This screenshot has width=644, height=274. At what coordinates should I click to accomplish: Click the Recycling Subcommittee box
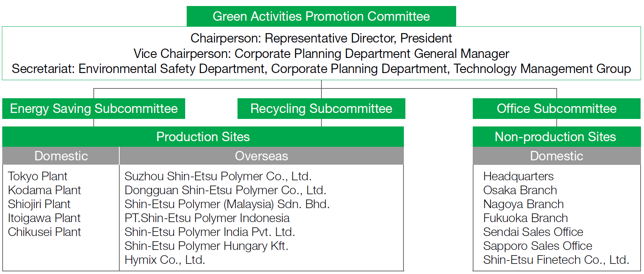[321, 108]
